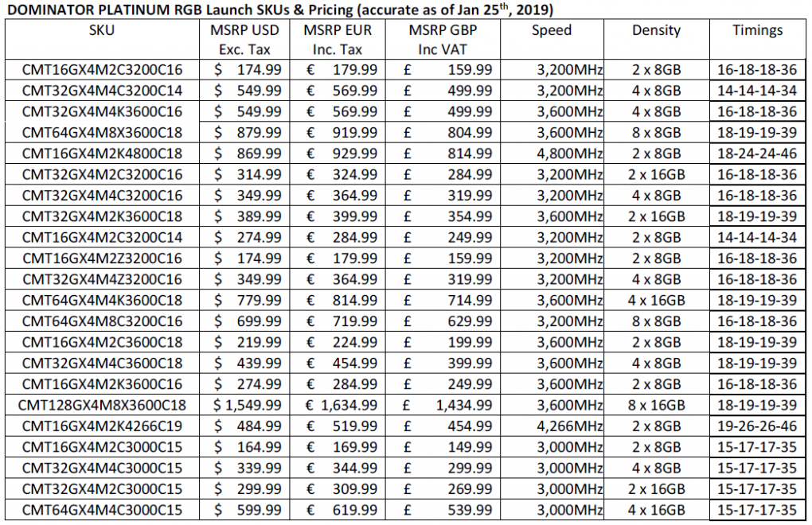Select SKU cell CMT16GX4M2C3200C16

tap(102, 69)
